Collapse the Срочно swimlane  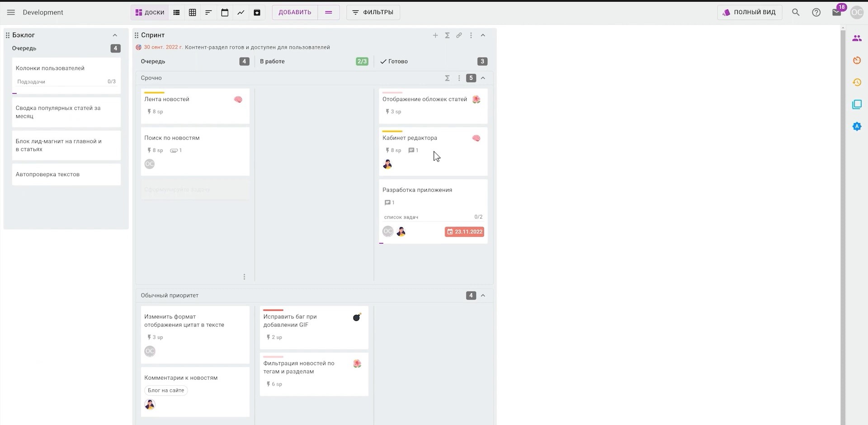483,78
